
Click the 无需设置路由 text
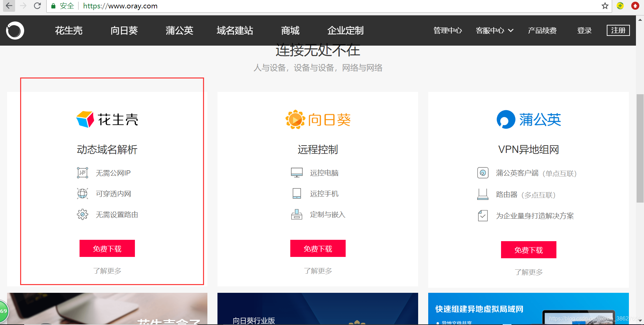117,215
